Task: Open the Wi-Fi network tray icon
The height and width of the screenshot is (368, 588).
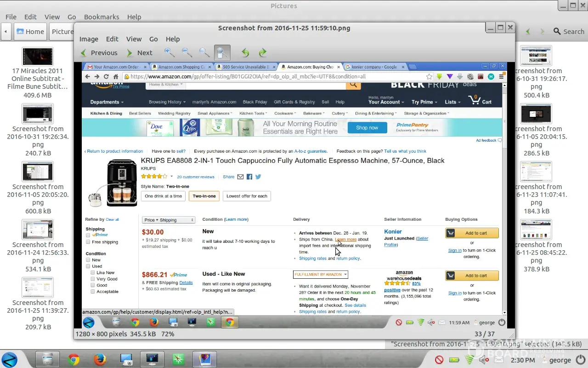Action: (x=469, y=360)
